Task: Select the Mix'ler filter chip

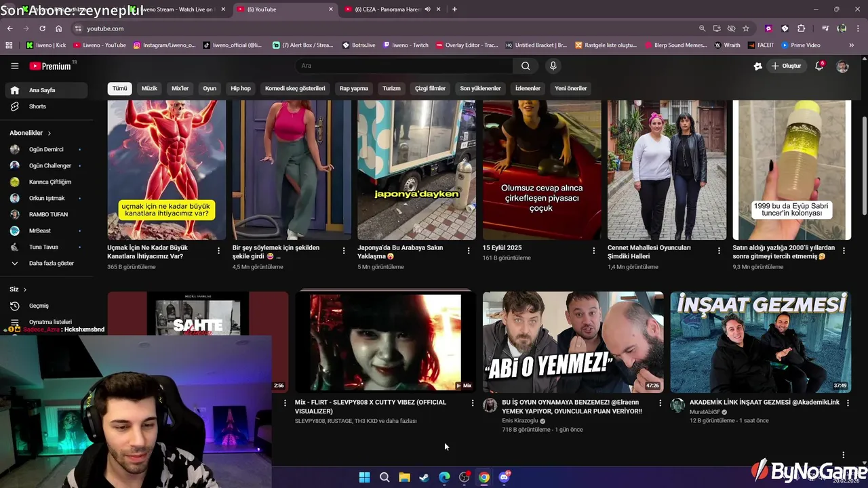Action: 180,88
